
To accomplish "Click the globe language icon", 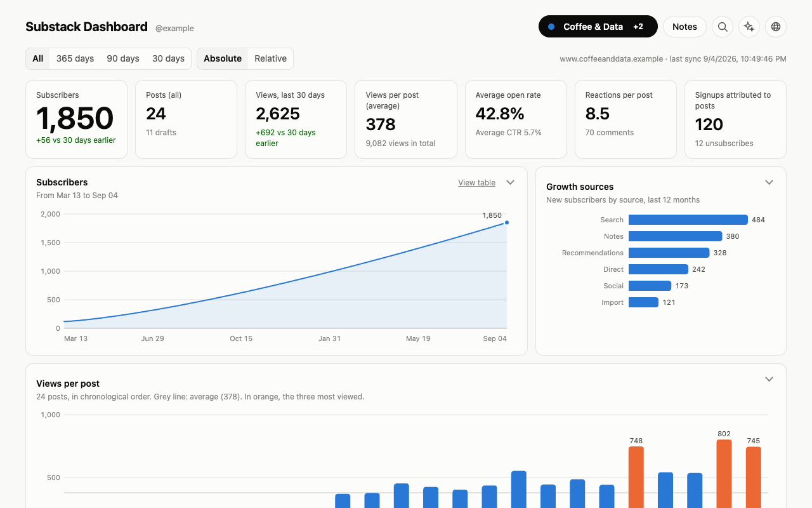I will tap(776, 27).
